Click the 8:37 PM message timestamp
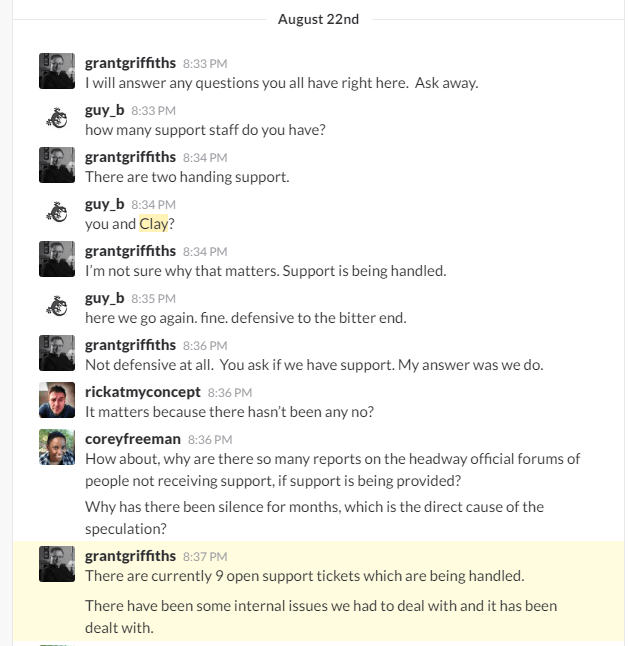Image resolution: width=628 pixels, height=646 pixels. [205, 556]
